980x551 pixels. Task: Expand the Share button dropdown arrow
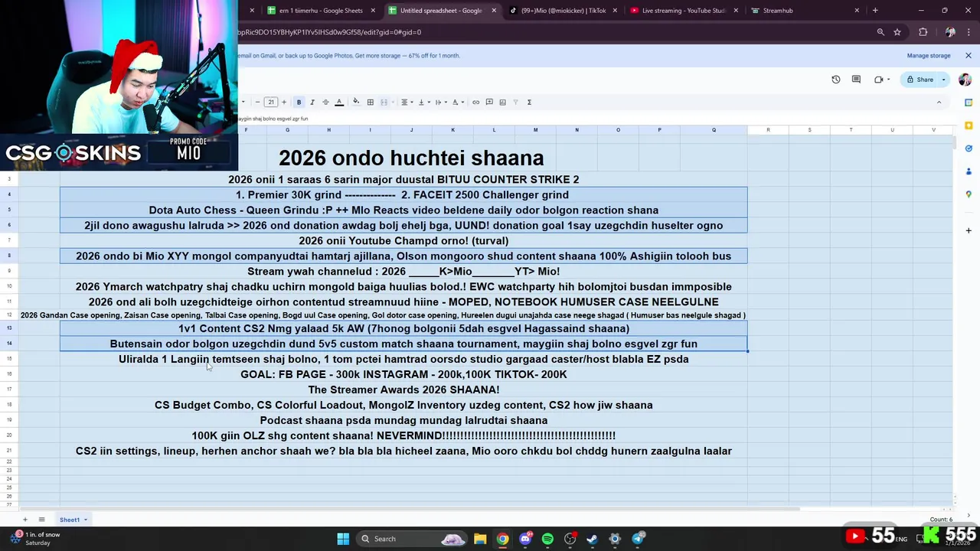tap(943, 80)
